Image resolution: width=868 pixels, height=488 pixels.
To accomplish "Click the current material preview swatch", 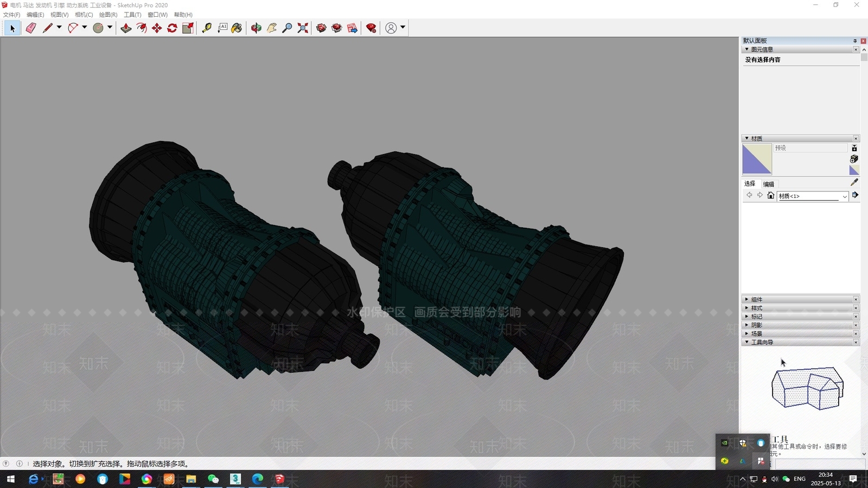I will coord(757,159).
